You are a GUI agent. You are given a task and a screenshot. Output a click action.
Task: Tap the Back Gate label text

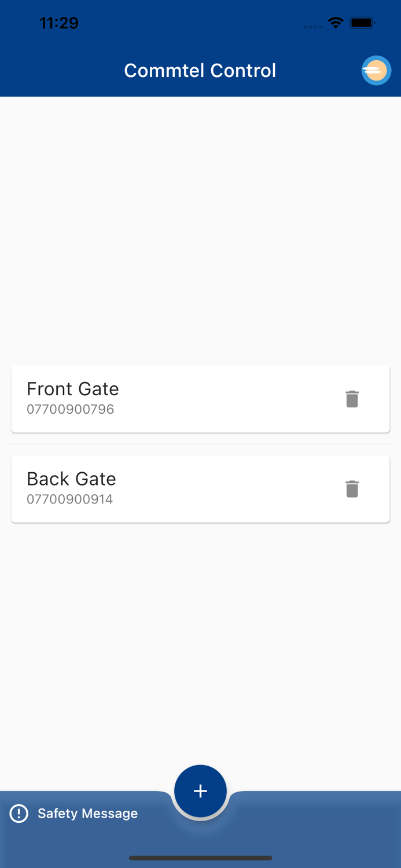coord(71,479)
